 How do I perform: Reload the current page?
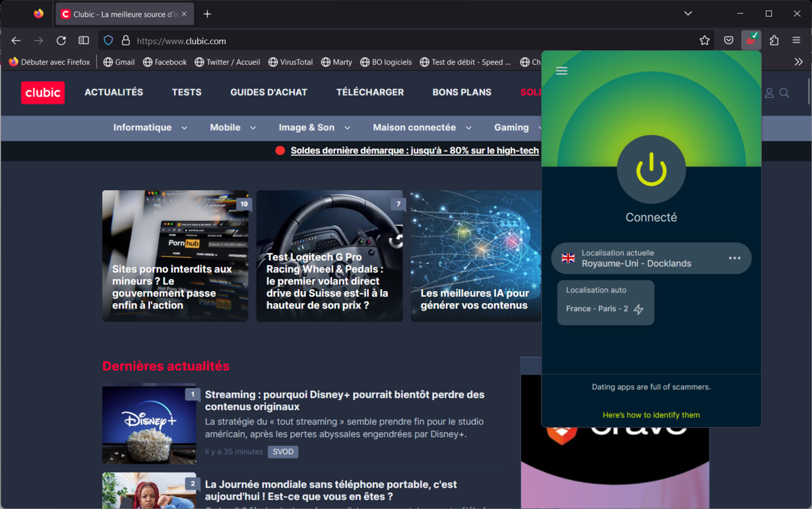tap(61, 41)
